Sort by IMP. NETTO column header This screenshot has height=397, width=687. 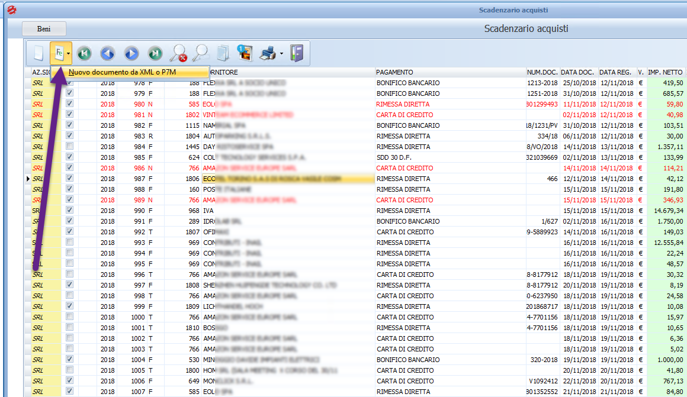(665, 72)
